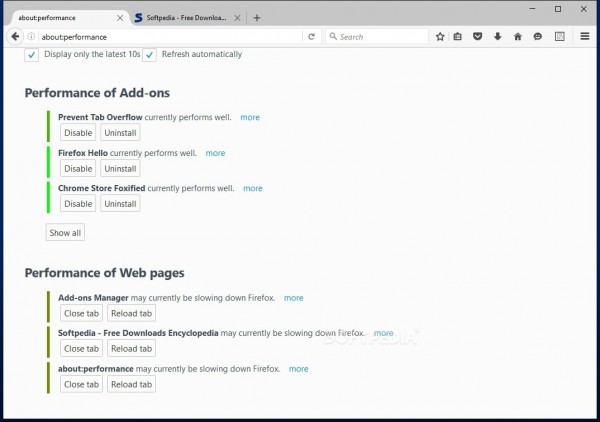
Task: Save page to Pocket
Action: tap(478, 37)
